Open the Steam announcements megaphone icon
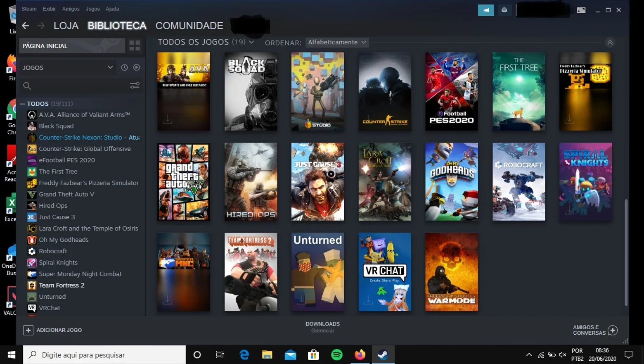This screenshot has height=364, width=644. [x=486, y=10]
